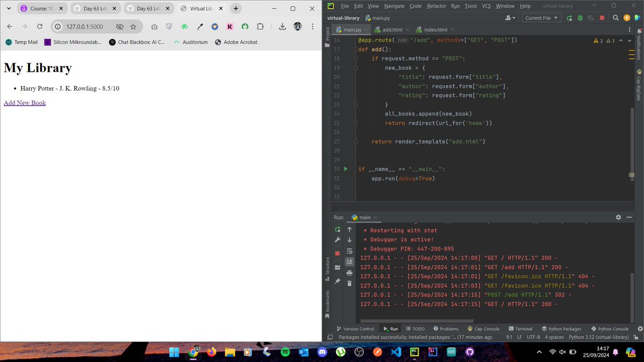Viewport: 644px width, 362px height.
Task: Show hidden Windows tray icons chevron
Action: click(539, 352)
